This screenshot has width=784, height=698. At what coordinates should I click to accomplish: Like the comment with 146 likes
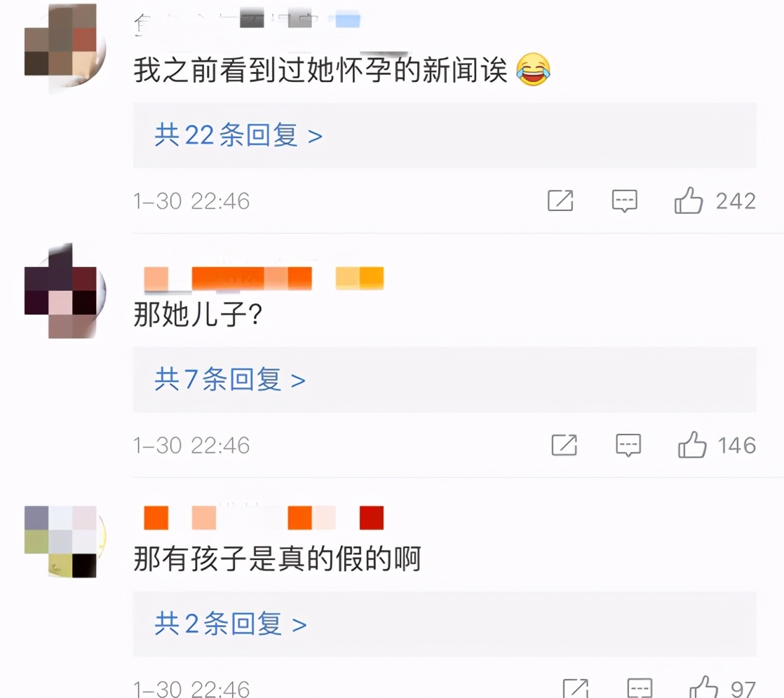click(692, 445)
